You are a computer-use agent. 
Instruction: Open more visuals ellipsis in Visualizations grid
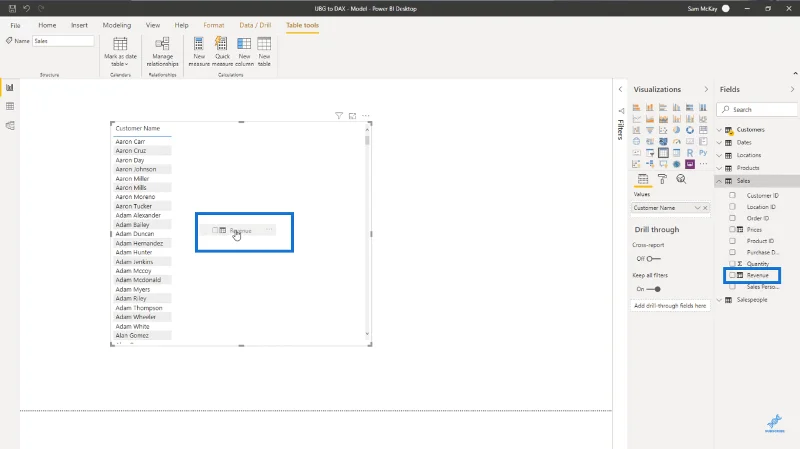703,164
